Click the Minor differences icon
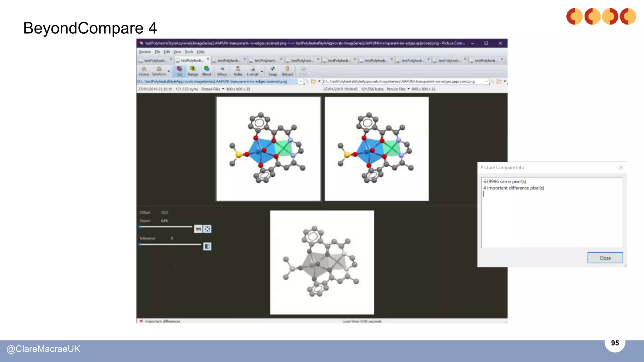644x362 pixels. (x=222, y=71)
